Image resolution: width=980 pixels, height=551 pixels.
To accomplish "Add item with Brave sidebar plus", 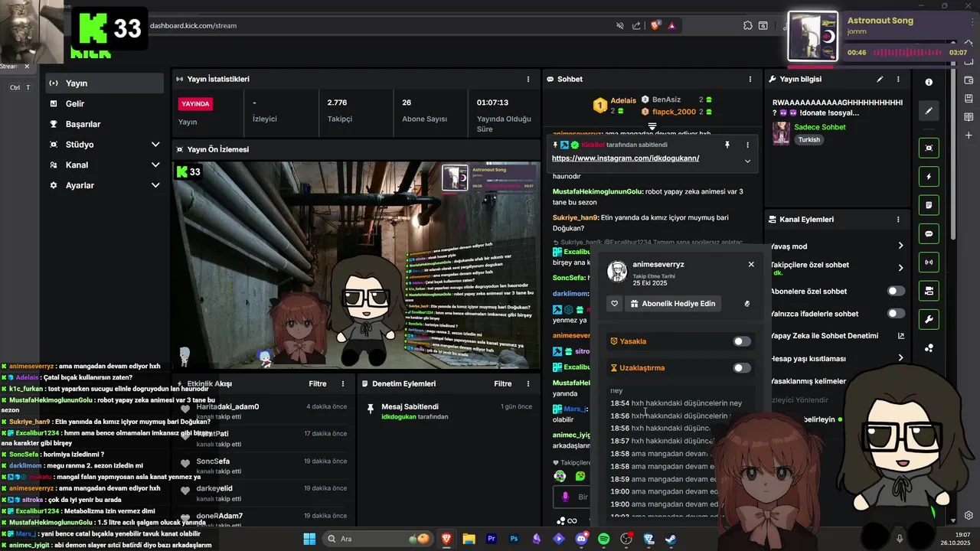I will pos(969,135).
